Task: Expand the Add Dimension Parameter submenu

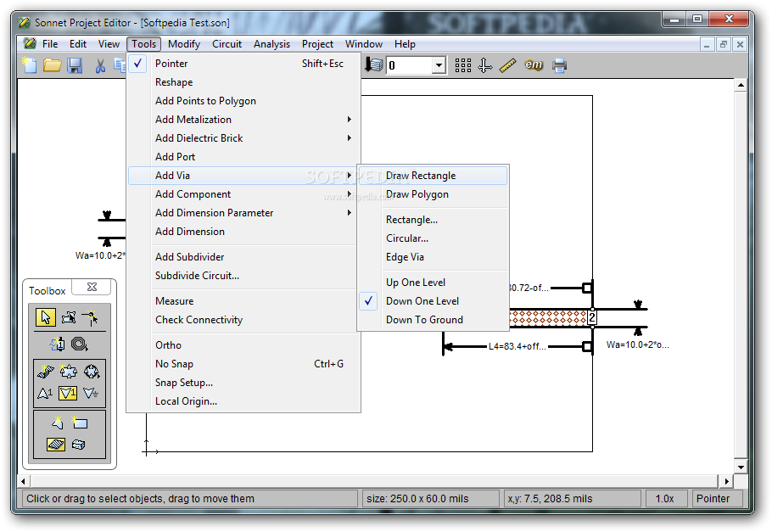Action: (243, 213)
